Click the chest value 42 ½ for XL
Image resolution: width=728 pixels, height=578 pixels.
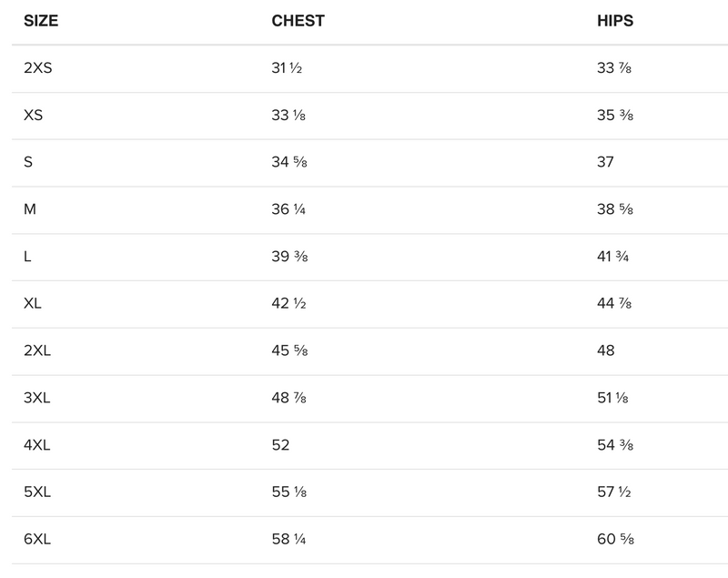[x=288, y=304]
